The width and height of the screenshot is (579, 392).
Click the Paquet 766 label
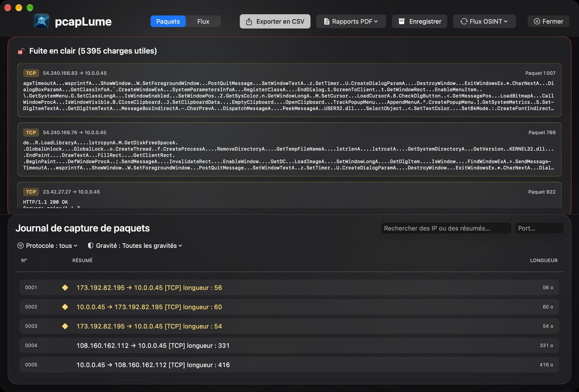click(542, 132)
